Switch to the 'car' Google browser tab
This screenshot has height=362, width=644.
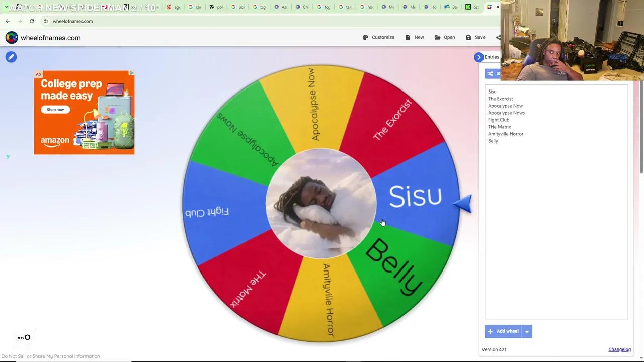pos(195,7)
